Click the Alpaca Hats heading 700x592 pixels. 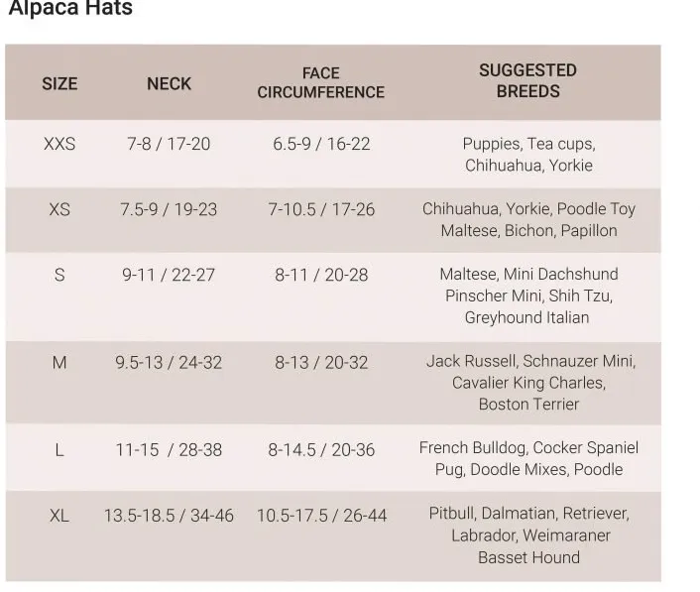point(70,8)
